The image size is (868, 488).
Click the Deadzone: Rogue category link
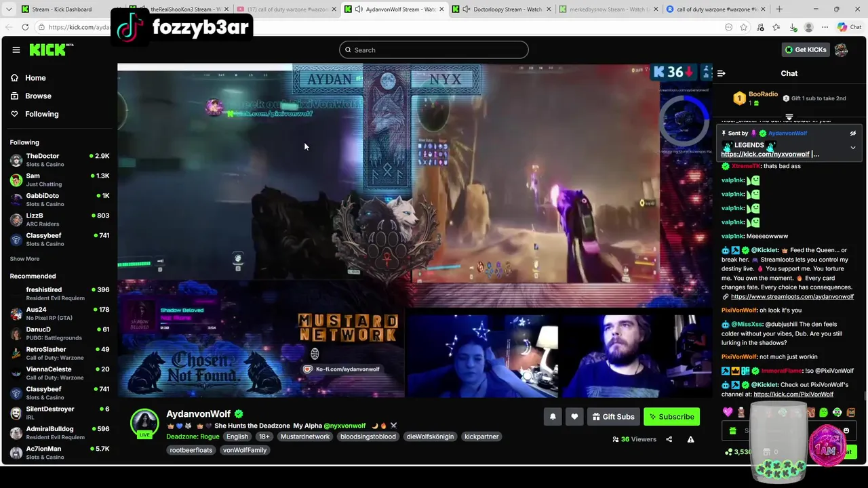tap(193, 436)
